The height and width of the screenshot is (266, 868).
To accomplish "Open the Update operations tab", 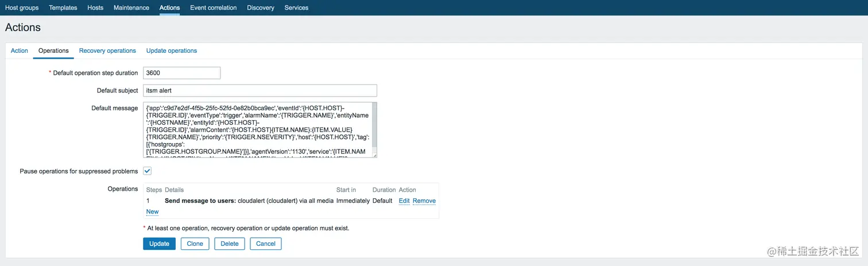I will pyautogui.click(x=172, y=51).
